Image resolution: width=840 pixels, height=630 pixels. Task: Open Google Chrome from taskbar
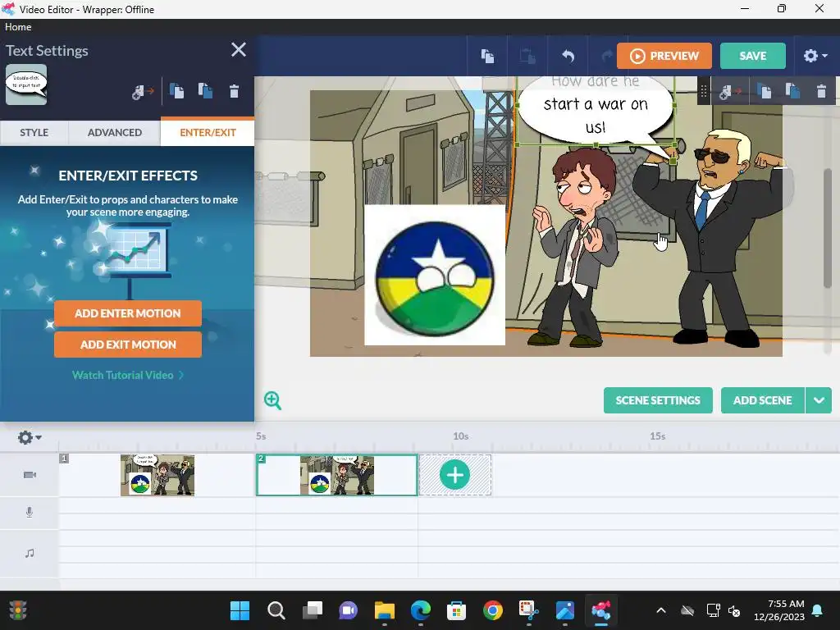493,610
